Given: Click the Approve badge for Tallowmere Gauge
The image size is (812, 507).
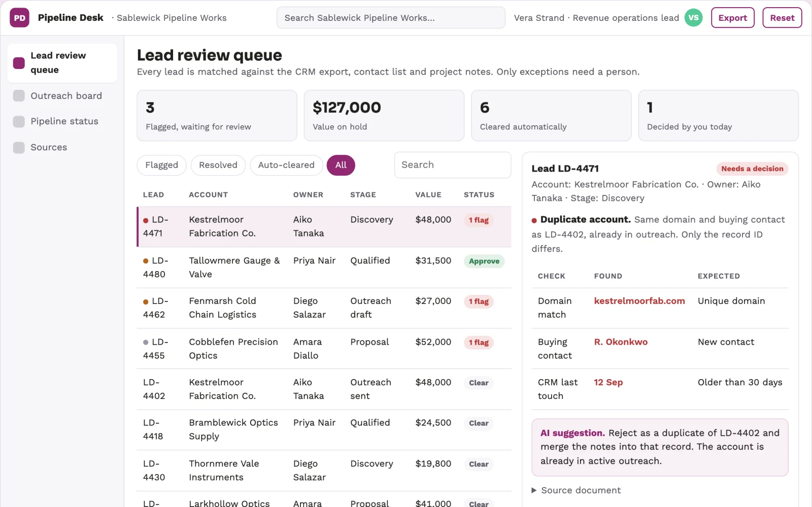Looking at the screenshot, I should (x=484, y=261).
